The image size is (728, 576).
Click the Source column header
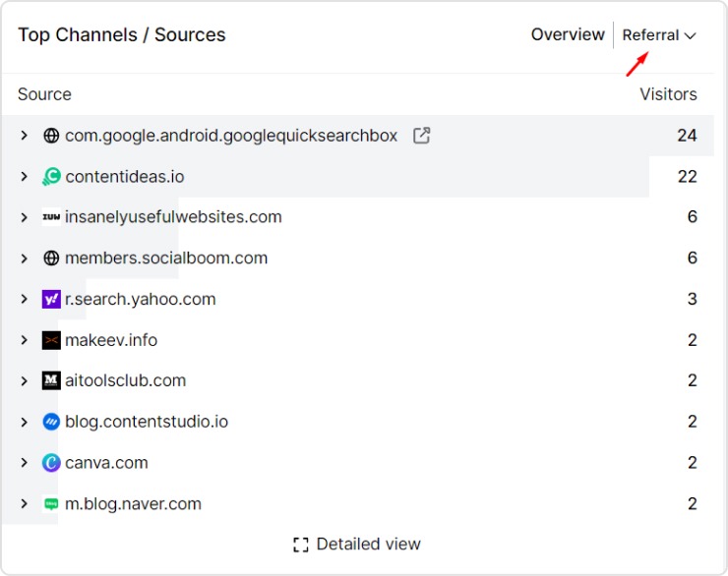pos(44,94)
